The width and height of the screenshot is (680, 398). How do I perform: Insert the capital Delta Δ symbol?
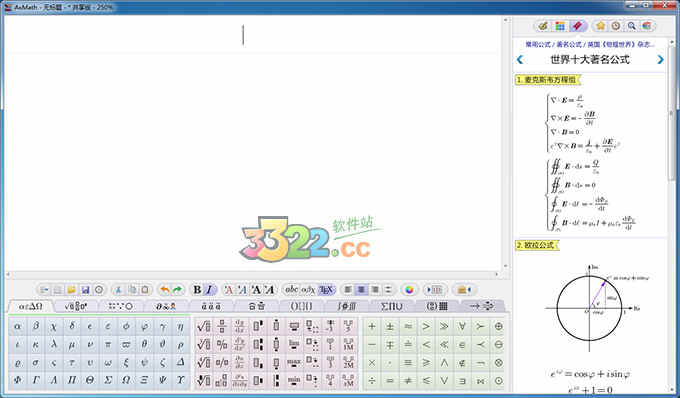180,362
